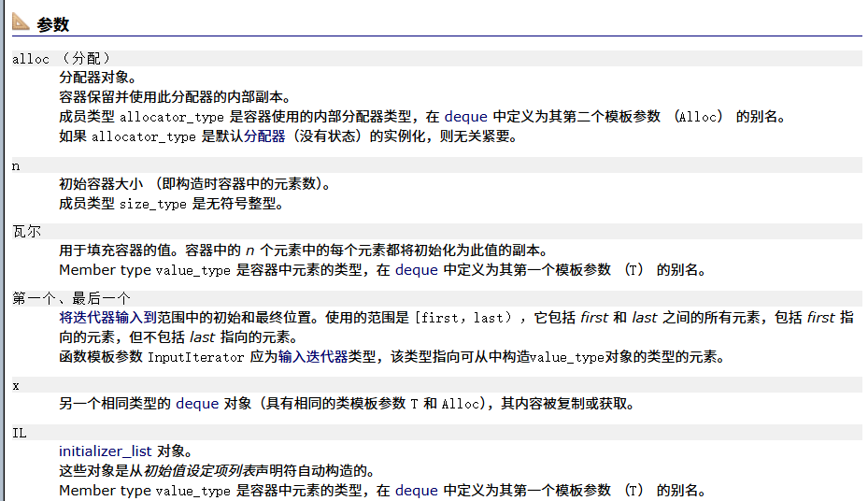
Task: Select the parameter name '第一个、最后一个'
Action: point(71,299)
